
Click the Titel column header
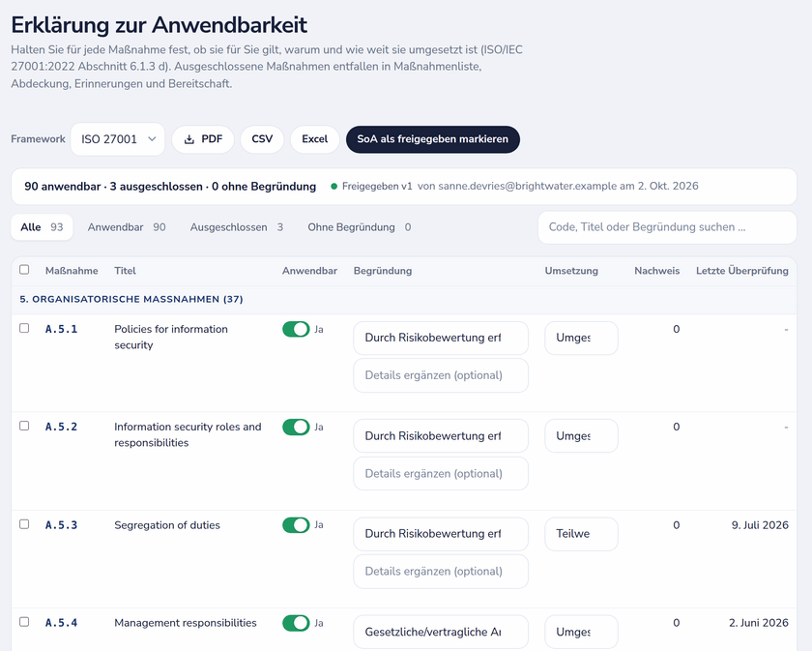(125, 271)
